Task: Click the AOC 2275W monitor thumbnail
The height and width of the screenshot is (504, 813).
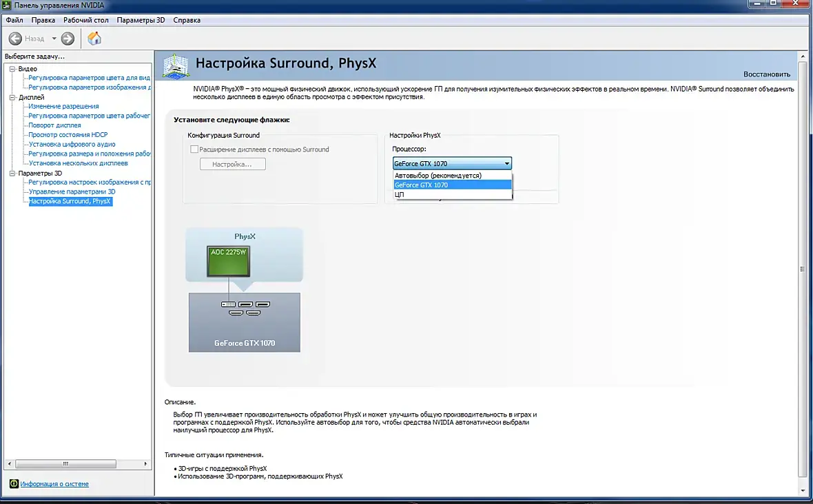Action: (228, 261)
